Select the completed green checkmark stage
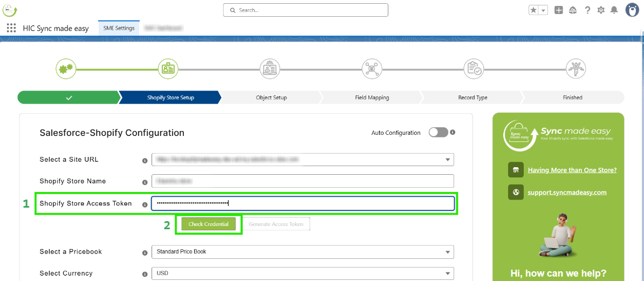Viewport: 644px width, 281px height. (68, 98)
